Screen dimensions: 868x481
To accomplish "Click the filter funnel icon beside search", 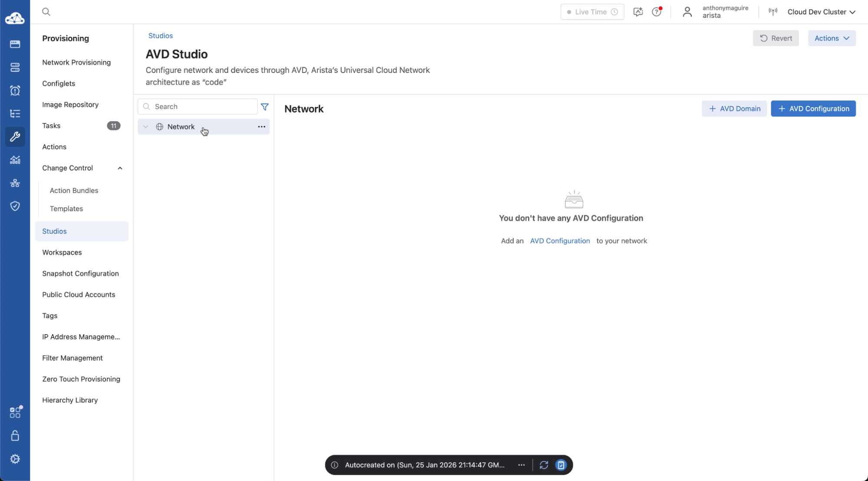I will (264, 107).
